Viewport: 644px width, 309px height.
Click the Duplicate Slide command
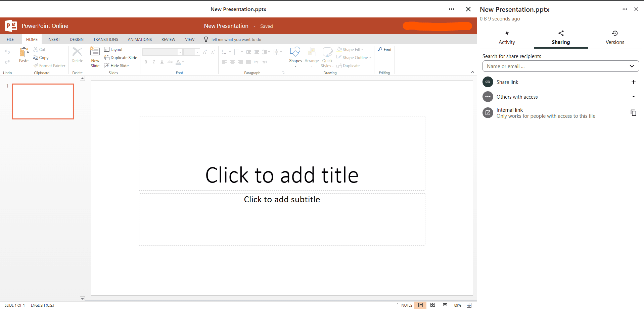pyautogui.click(x=121, y=58)
